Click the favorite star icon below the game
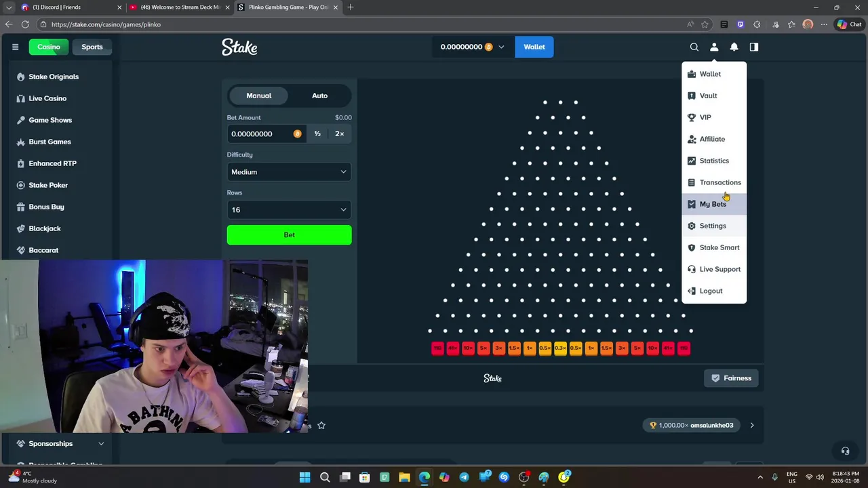 [x=321, y=426]
